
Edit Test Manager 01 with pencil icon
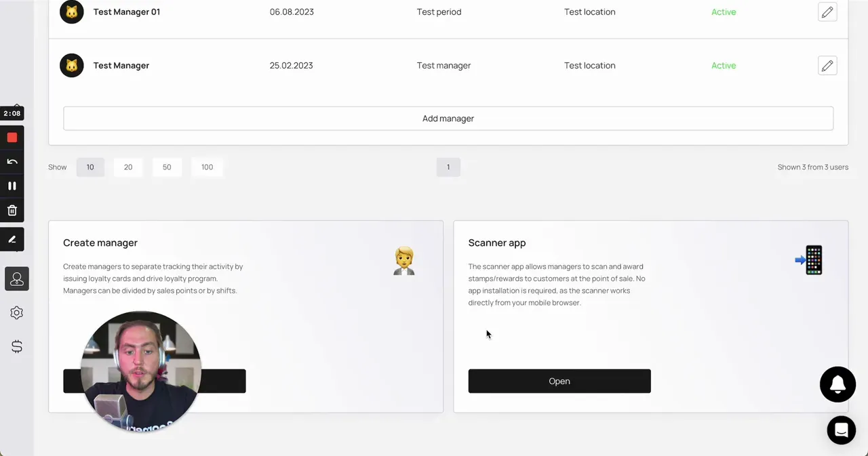click(827, 12)
